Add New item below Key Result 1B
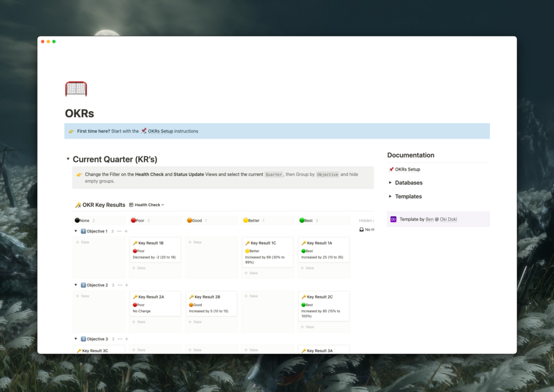Viewport: 554px width, 392px height. (x=138, y=268)
